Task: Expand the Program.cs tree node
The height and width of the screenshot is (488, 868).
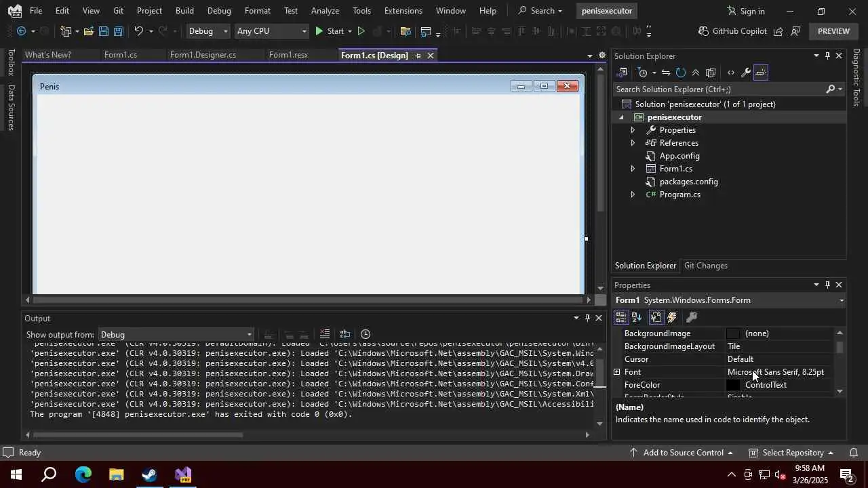Action: coord(633,195)
